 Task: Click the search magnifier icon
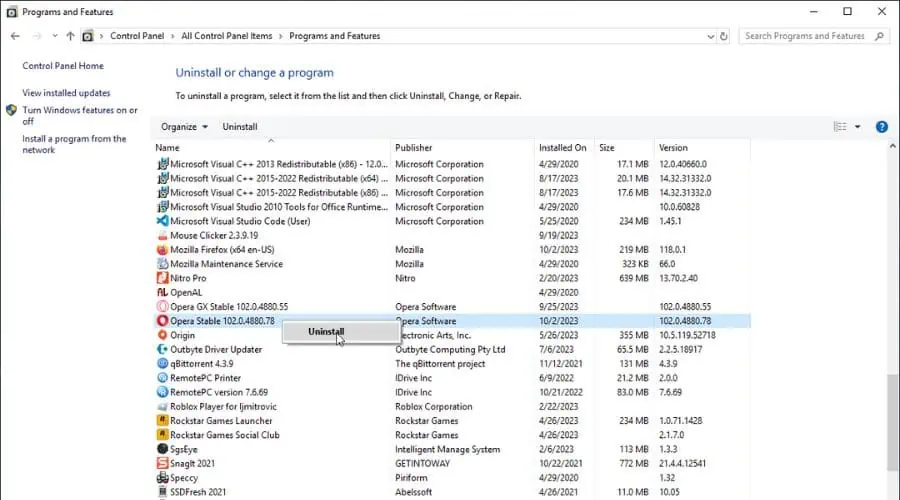point(879,36)
